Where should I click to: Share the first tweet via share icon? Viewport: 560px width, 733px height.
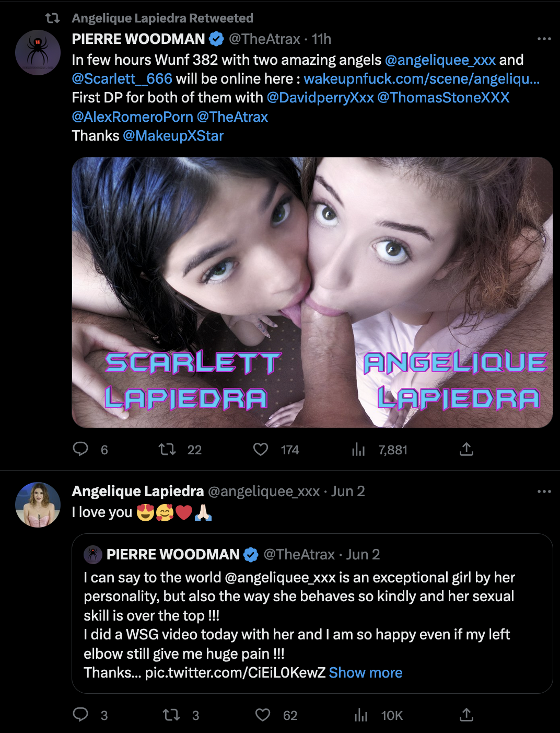click(466, 449)
